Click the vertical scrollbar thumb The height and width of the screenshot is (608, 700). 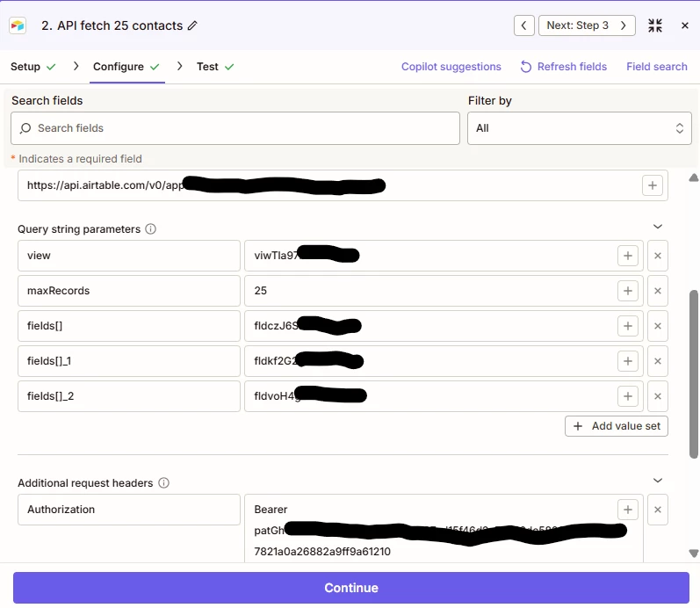click(x=693, y=374)
